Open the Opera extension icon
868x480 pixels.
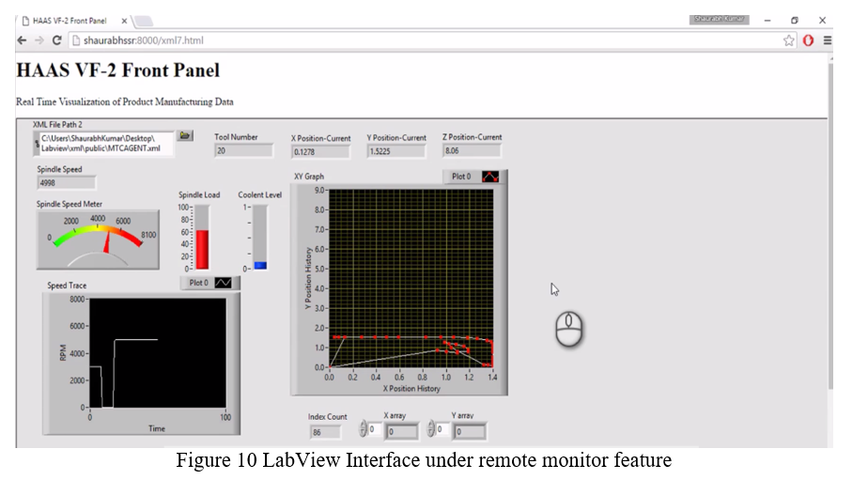[x=808, y=40]
